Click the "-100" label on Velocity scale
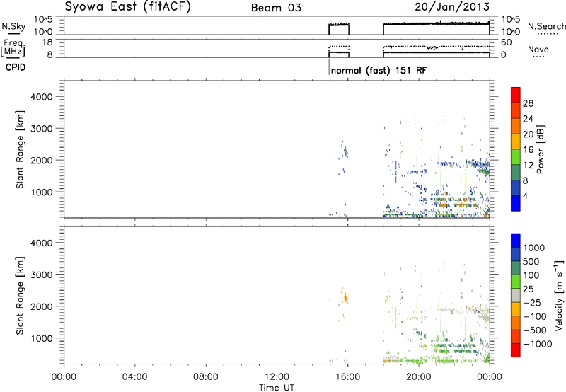 click(535, 316)
